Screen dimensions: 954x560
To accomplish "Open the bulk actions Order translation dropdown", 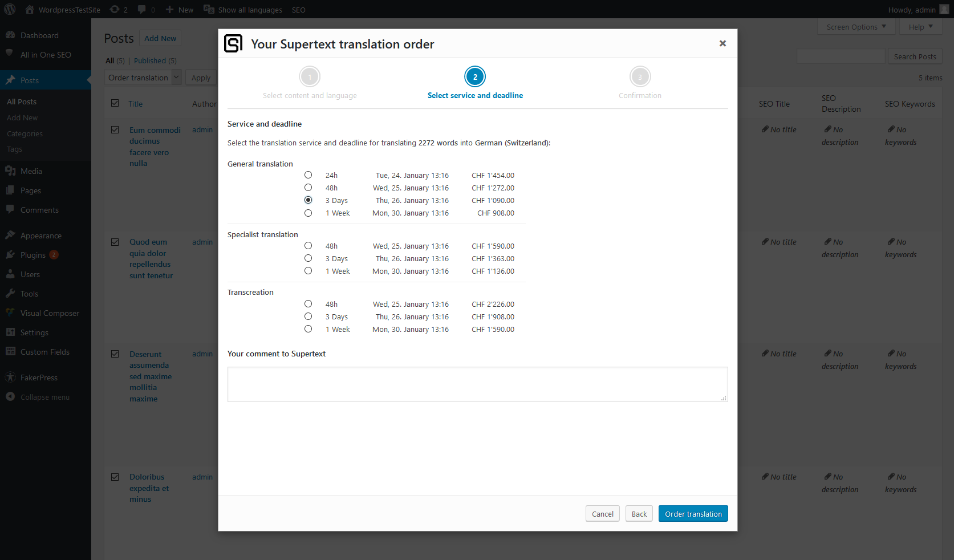I will coord(143,78).
